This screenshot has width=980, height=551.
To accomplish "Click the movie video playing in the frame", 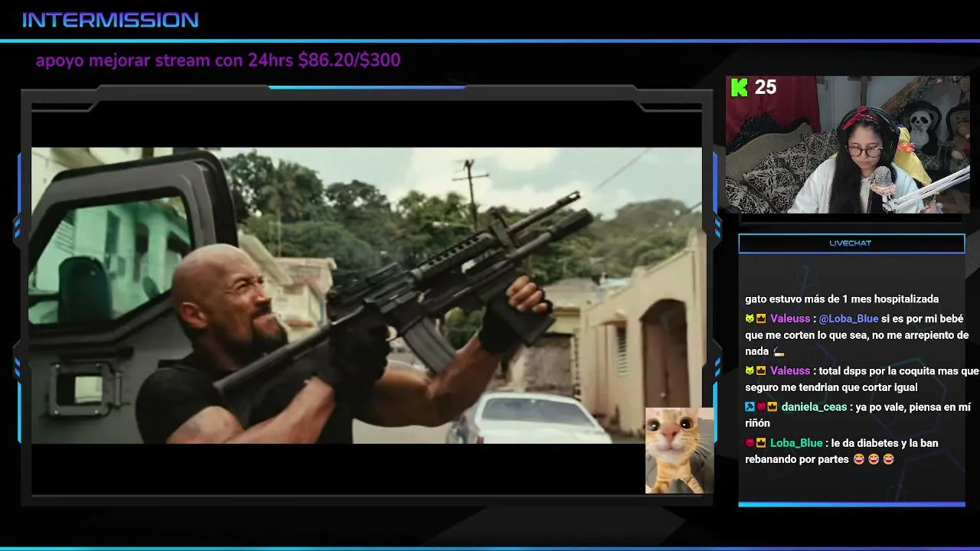I will (x=366, y=295).
